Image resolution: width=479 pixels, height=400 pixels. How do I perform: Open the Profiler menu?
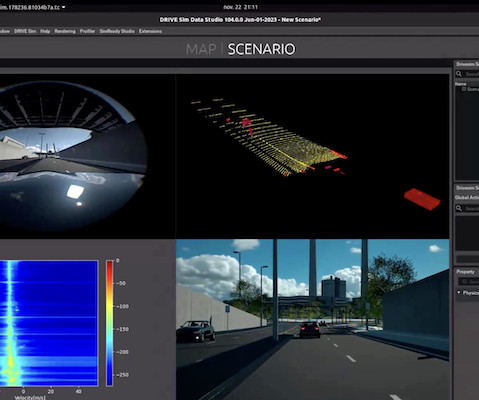87,31
